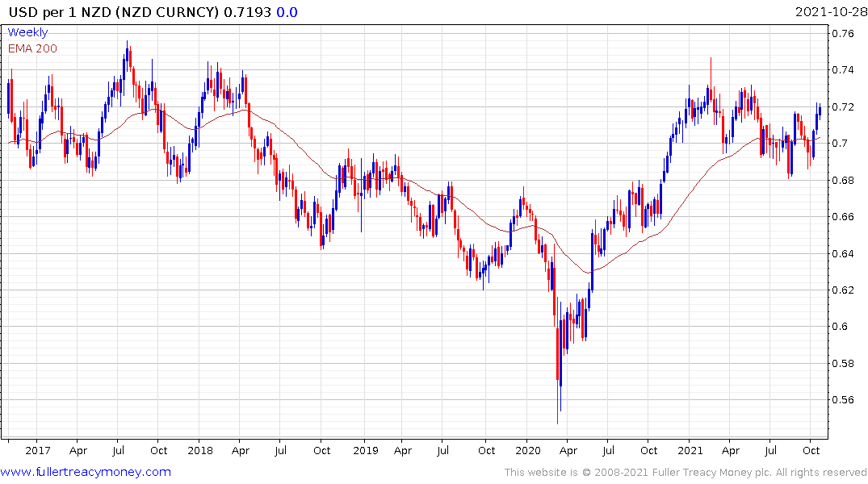The height and width of the screenshot is (484, 868).
Task: Click the 2020 year label on time axis
Action: [x=527, y=450]
